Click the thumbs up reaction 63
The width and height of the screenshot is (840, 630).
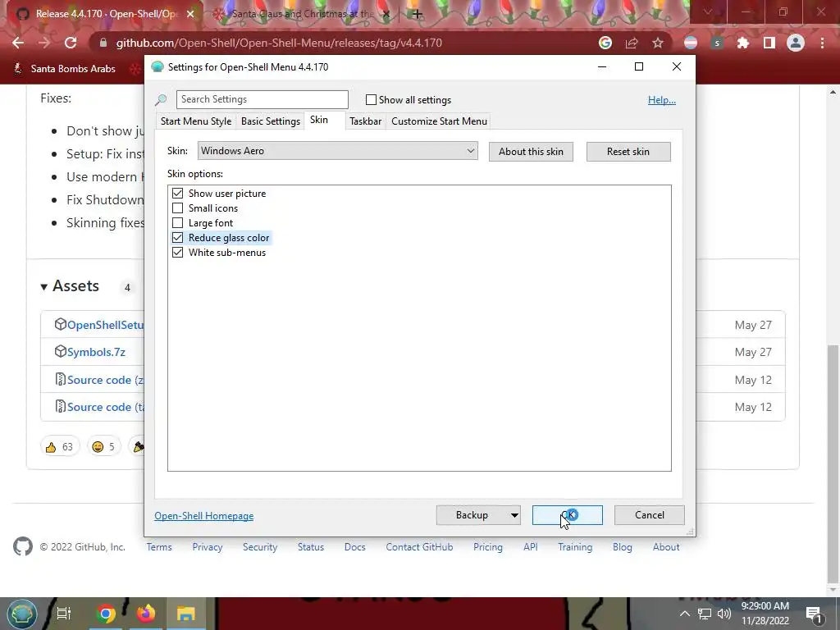pos(59,447)
